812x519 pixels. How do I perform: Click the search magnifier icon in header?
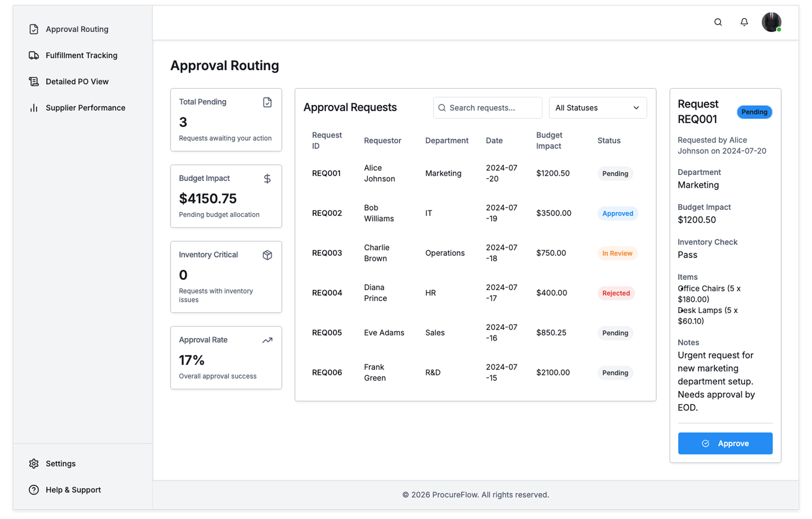[x=718, y=22]
